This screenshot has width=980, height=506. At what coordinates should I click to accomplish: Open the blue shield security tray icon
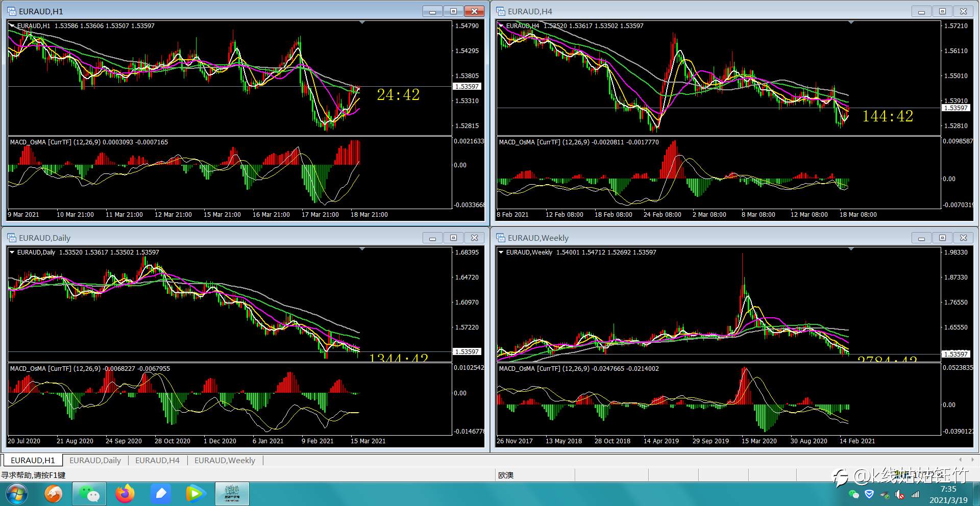click(x=869, y=494)
